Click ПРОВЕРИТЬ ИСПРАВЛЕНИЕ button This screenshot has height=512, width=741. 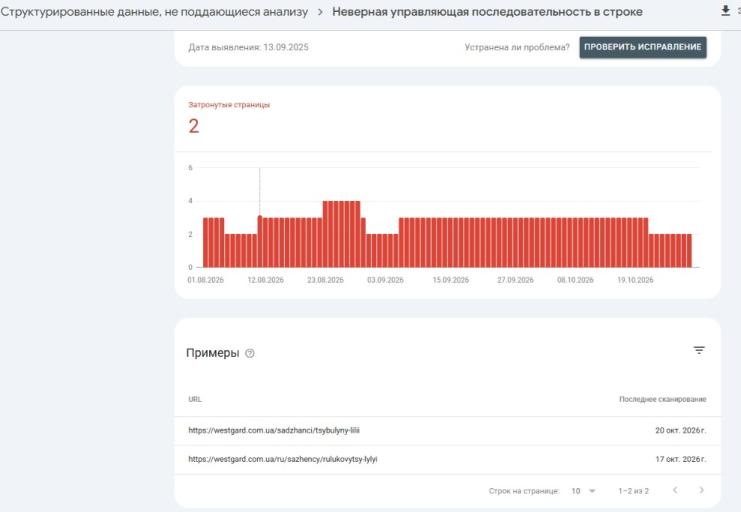(x=643, y=47)
